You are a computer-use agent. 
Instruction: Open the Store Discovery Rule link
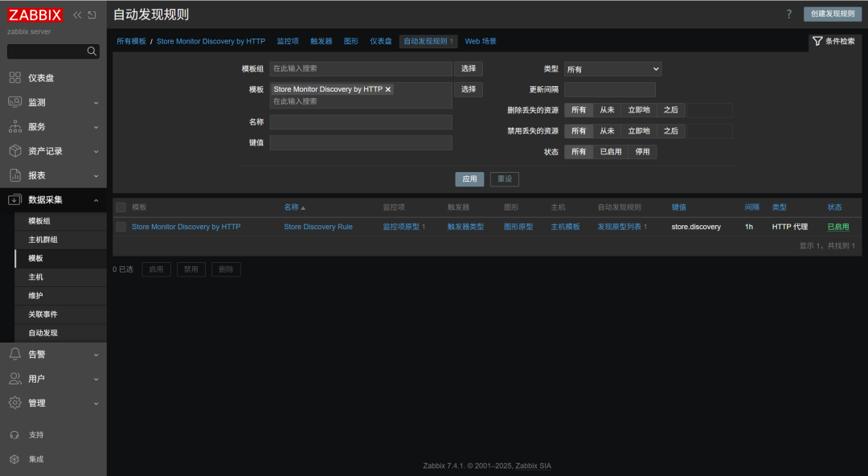(318, 227)
